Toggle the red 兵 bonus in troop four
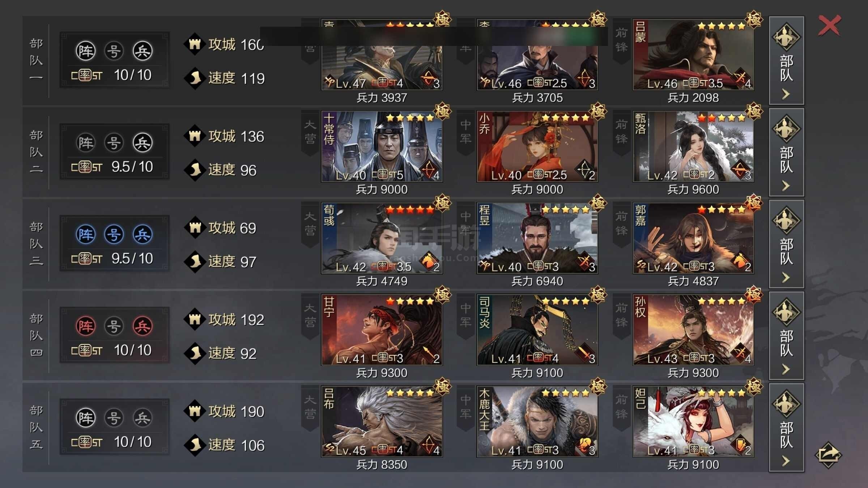Screen dimensions: 868x488 [x=142, y=326]
